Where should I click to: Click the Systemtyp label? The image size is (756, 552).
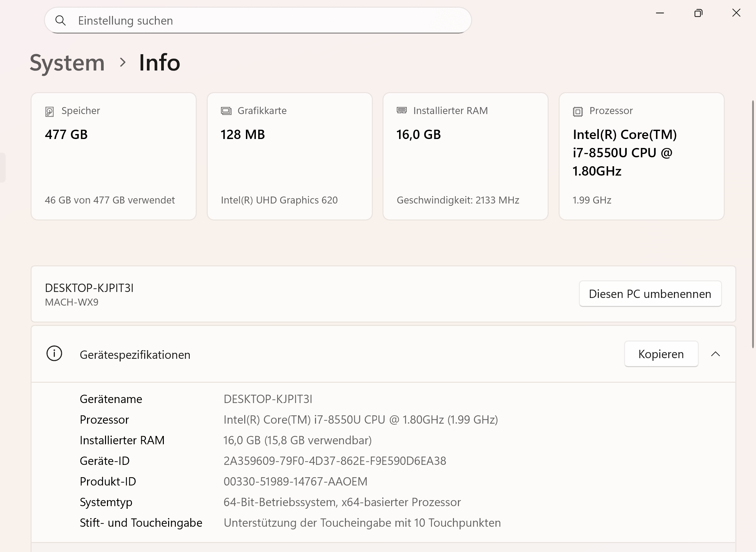click(x=106, y=502)
